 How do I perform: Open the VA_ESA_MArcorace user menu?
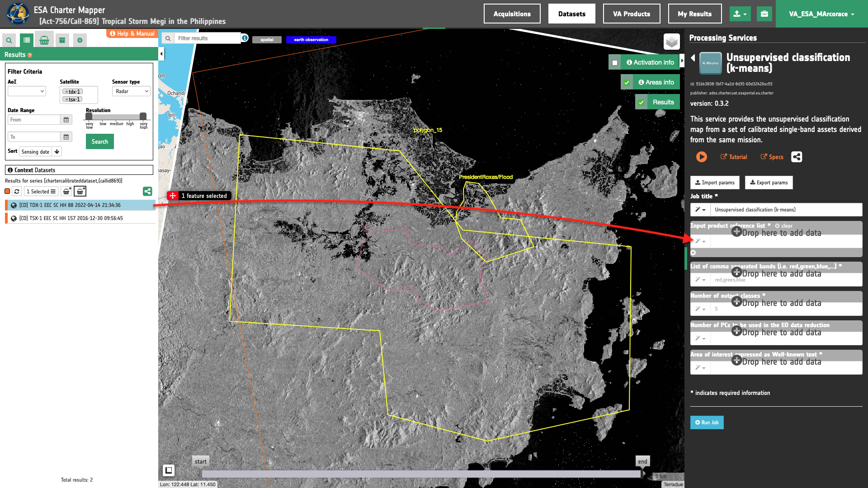(x=821, y=14)
